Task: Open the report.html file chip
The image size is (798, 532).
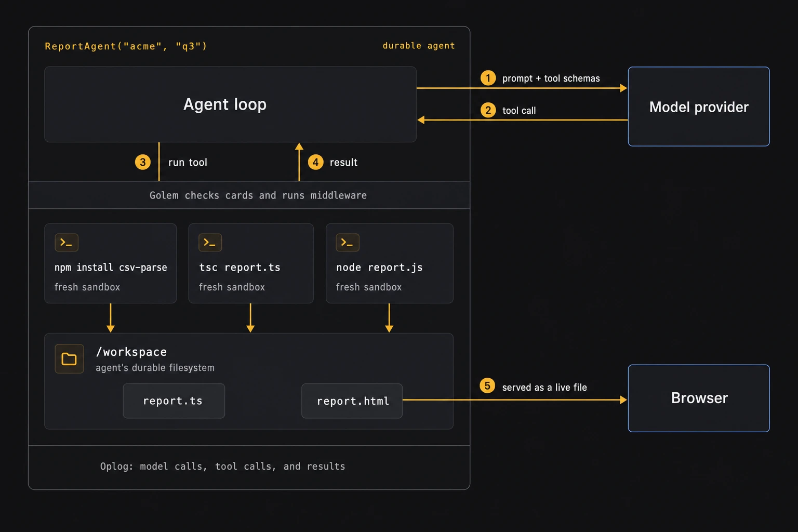Action: [352, 401]
